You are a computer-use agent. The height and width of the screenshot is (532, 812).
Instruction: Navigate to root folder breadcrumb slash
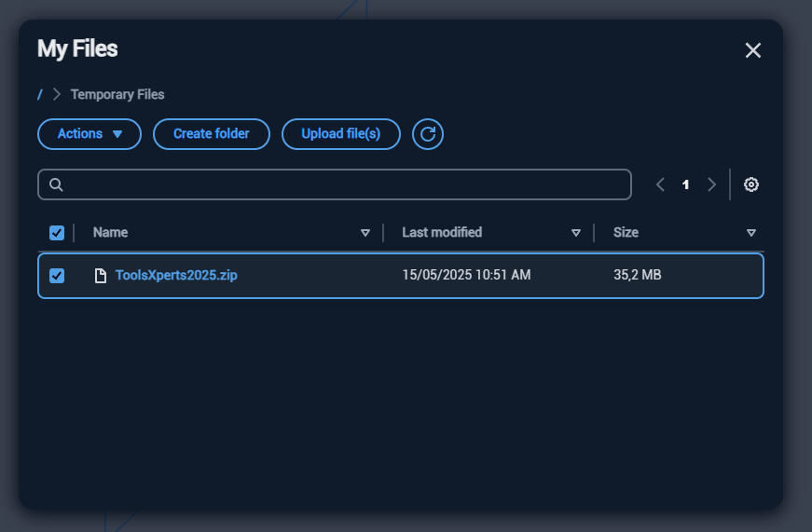[x=40, y=94]
